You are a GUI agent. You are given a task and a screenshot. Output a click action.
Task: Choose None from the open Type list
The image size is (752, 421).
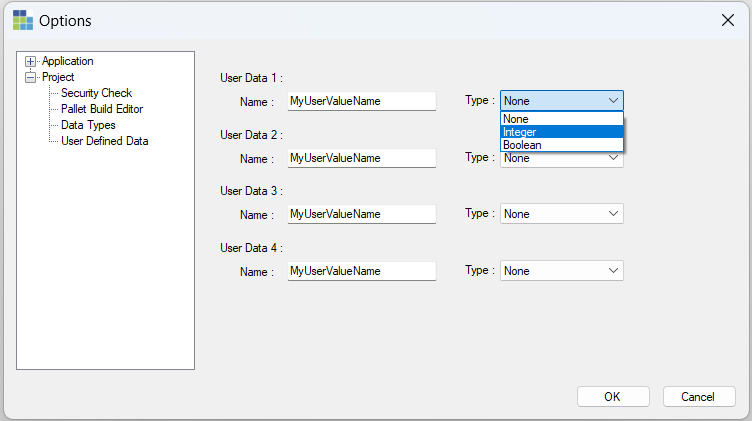coord(561,118)
